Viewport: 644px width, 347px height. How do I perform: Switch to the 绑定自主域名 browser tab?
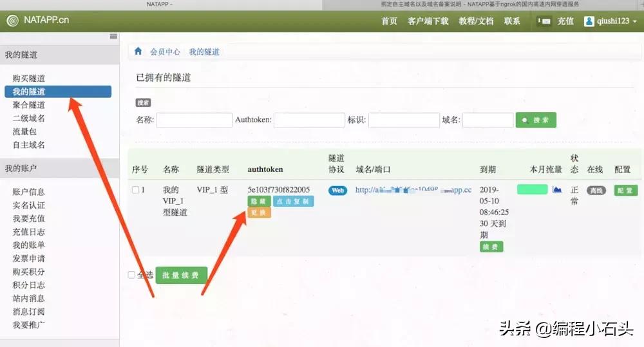(x=480, y=5)
